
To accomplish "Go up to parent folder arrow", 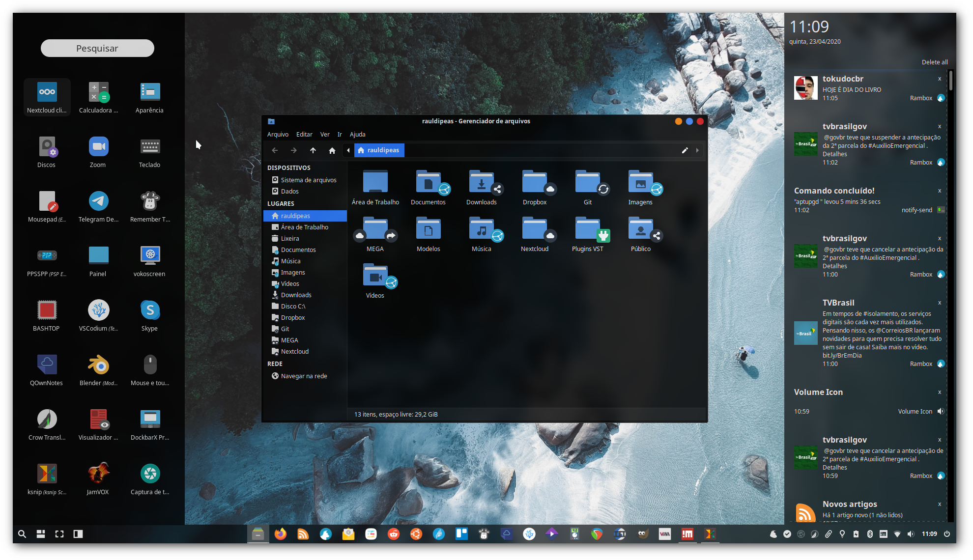I will [313, 150].
